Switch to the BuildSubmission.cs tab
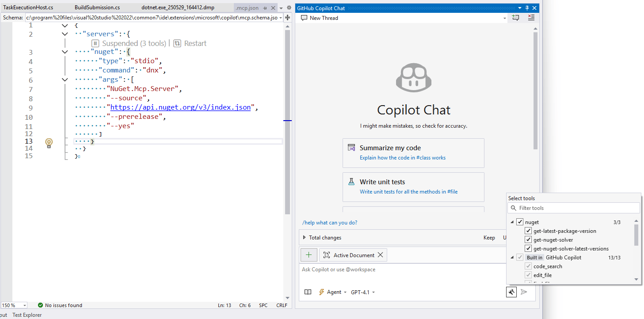The width and height of the screenshot is (644, 319). tap(97, 8)
